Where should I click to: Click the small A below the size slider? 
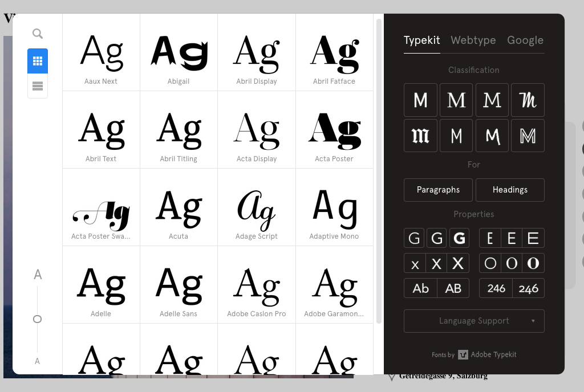[x=37, y=361]
